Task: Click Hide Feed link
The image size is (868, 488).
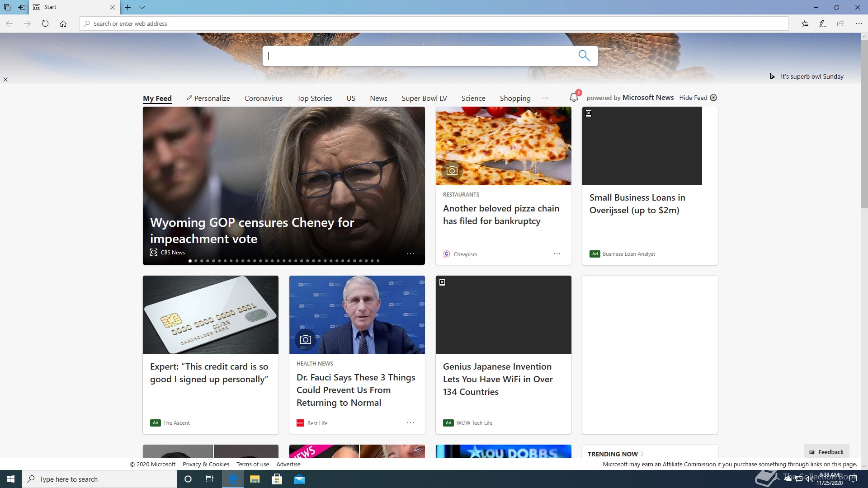Action: pos(693,98)
